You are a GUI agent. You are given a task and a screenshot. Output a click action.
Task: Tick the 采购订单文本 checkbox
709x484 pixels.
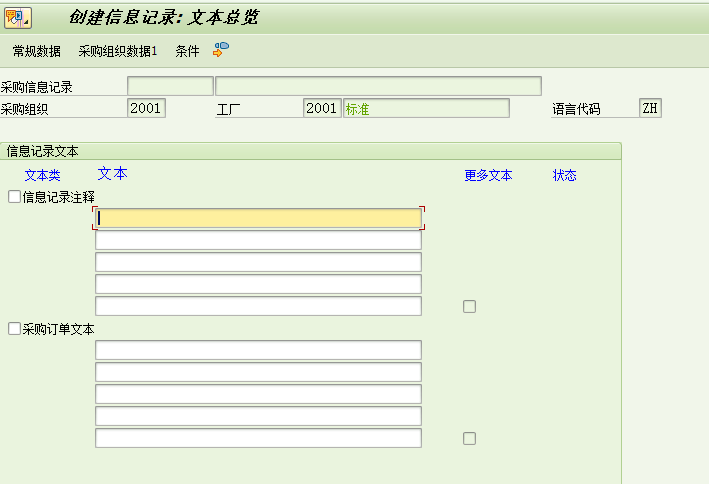coord(14,328)
